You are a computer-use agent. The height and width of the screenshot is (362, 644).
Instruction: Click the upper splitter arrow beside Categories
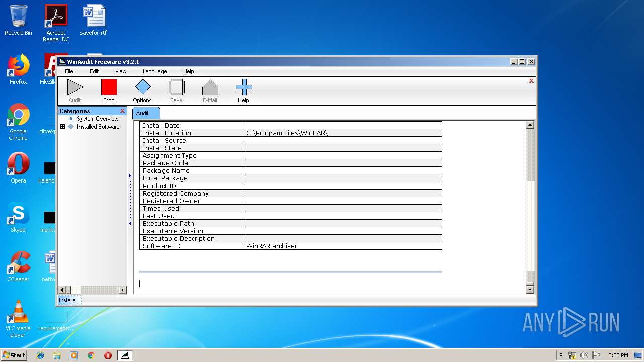point(130,176)
